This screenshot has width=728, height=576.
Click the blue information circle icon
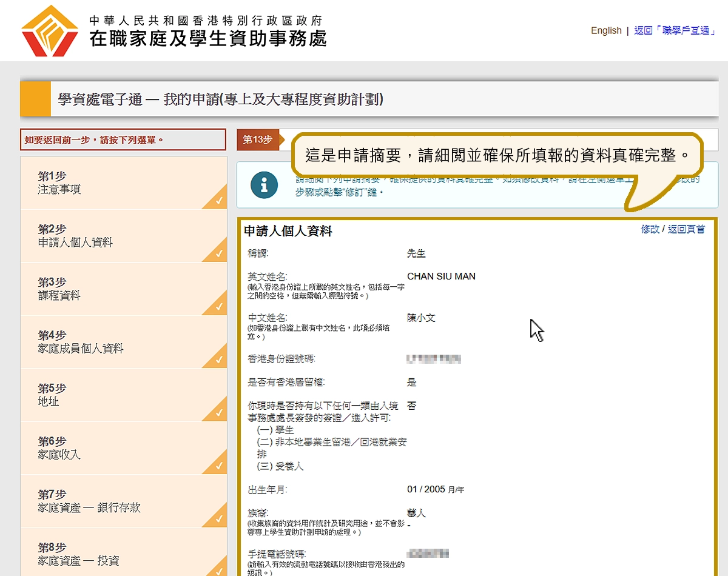(x=263, y=186)
